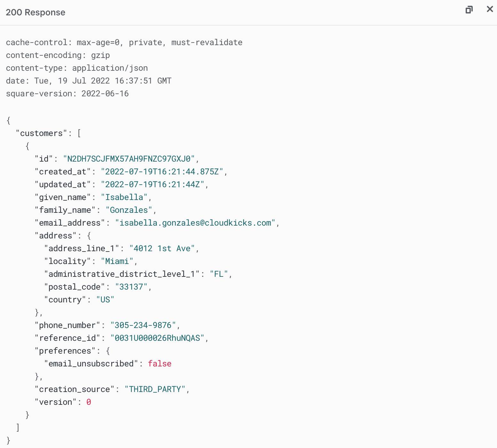Viewport: 497px width, 448px height.
Task: Click the email address isabella.gonzales@cloudkicks.com
Action: [x=195, y=223]
